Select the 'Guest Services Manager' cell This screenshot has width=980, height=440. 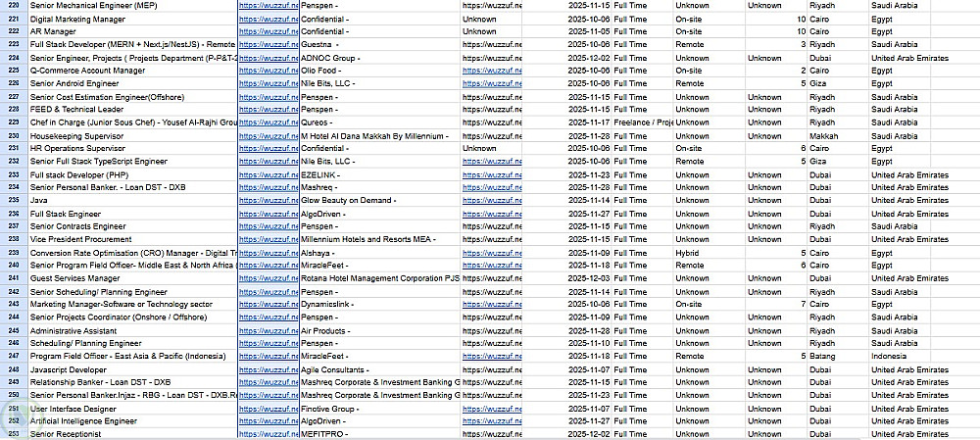132,278
